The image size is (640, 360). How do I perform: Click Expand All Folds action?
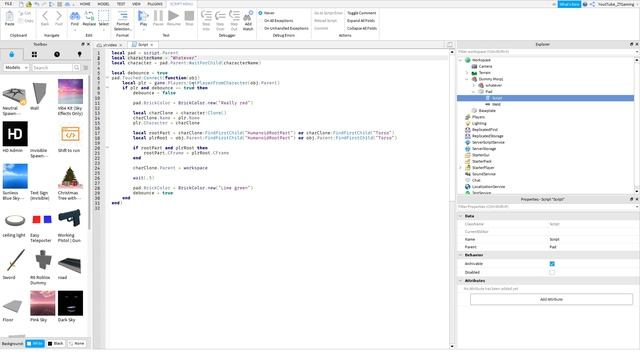coord(361,20)
